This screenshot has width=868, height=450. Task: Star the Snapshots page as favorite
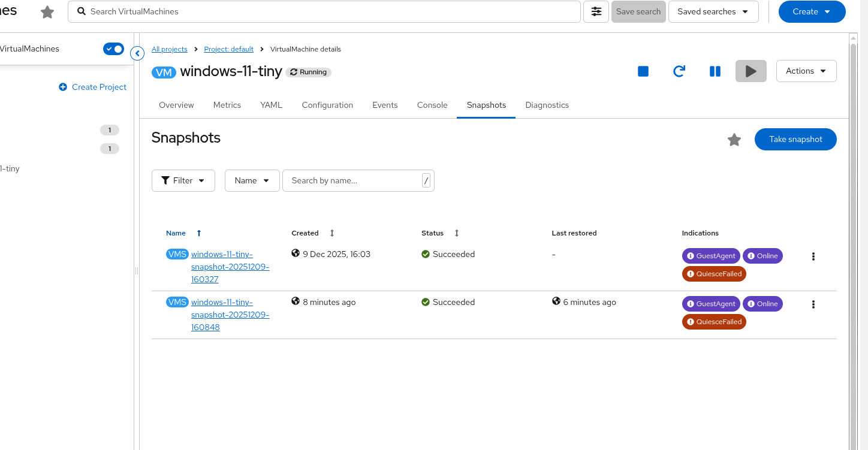[734, 140]
